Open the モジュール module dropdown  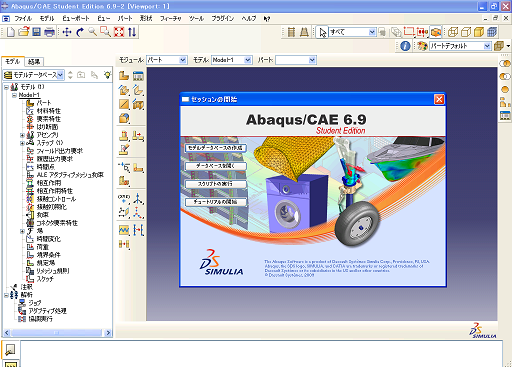pyautogui.click(x=166, y=60)
